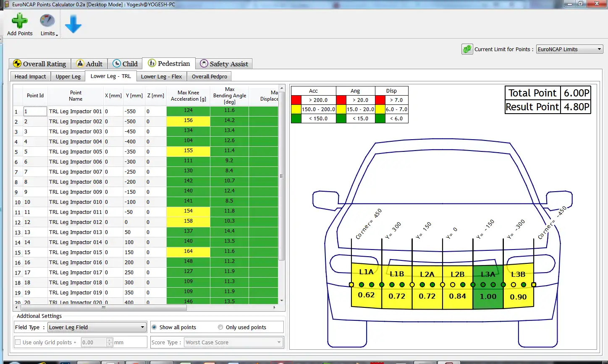Switch to the Adult tab
The width and height of the screenshot is (608, 364).
point(89,64)
